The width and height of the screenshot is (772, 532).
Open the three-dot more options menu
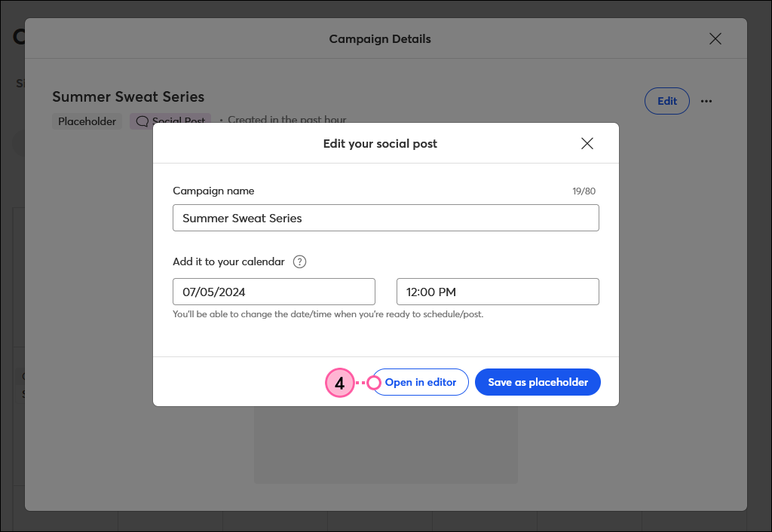(706, 101)
